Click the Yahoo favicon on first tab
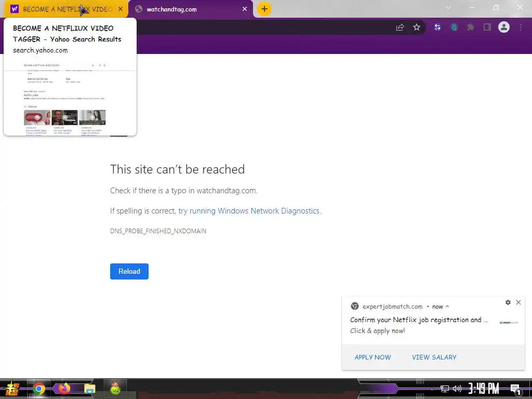The image size is (532, 399). click(14, 9)
